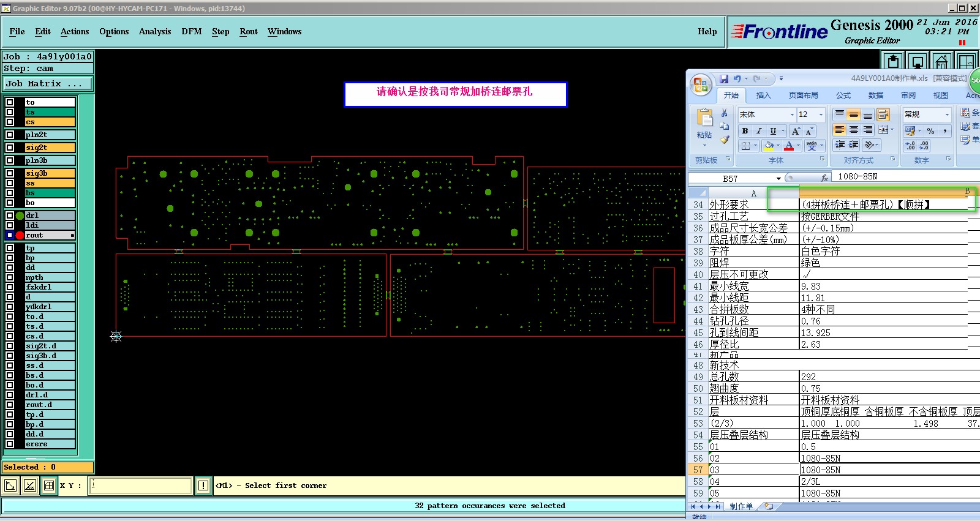Click the Job Matrix button
Screen dimensions: 980x521
[x=48, y=84]
